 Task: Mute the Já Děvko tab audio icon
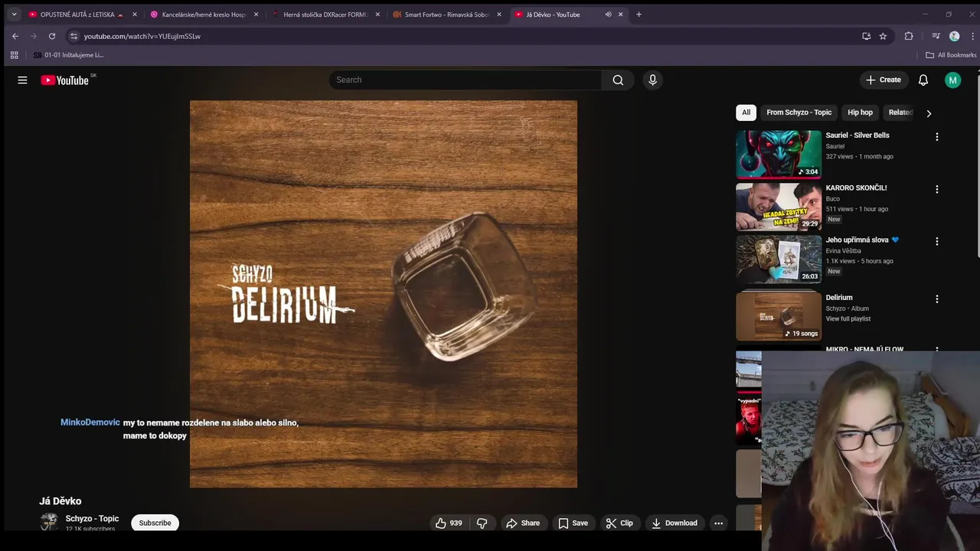pyautogui.click(x=608, y=14)
